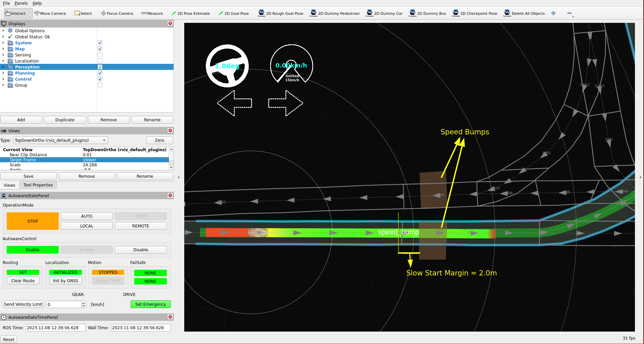Select the Measure tool
Image resolution: width=644 pixels, height=344 pixels.
tap(152, 13)
